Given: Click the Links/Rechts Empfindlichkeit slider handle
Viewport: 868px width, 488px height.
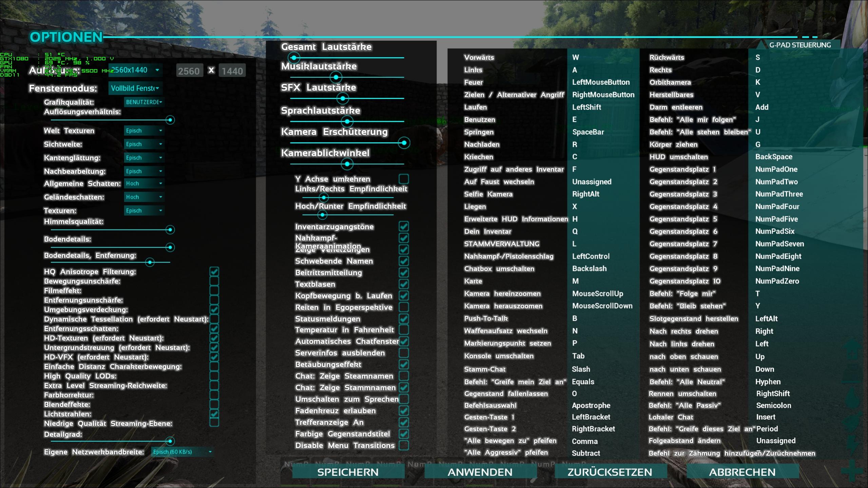Looking at the screenshot, I should coord(324,197).
